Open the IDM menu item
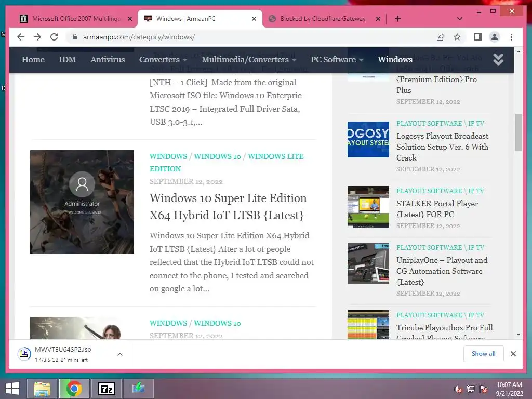The height and width of the screenshot is (399, 532). [x=68, y=60]
